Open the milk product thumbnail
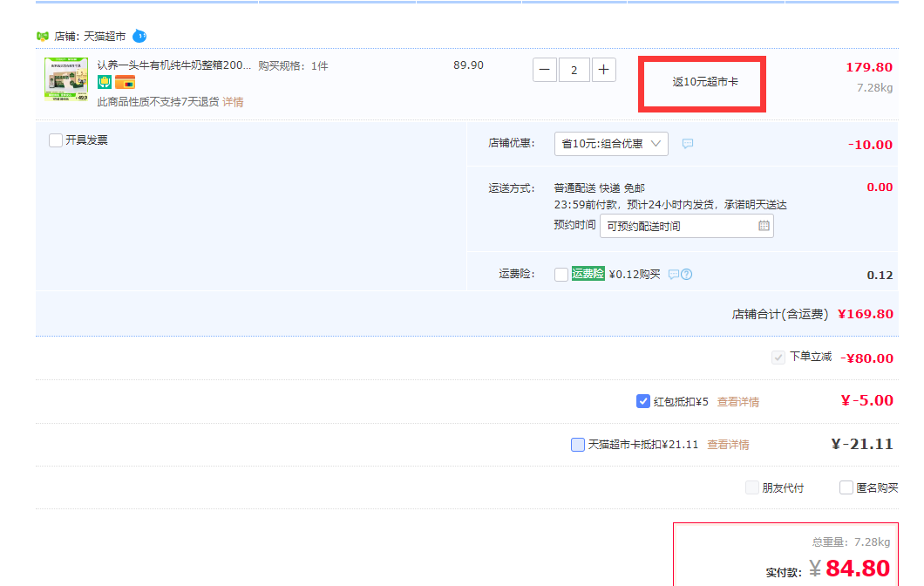924x586 pixels. (x=66, y=79)
